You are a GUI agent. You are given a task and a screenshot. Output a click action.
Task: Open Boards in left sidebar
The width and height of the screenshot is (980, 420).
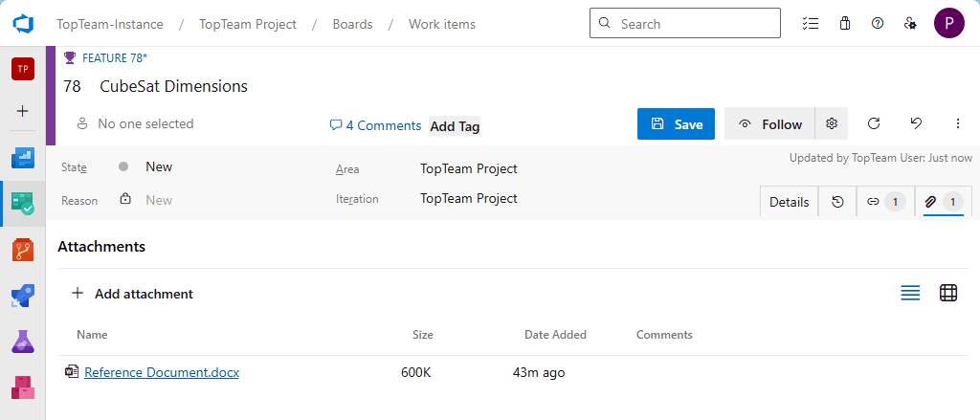[23, 203]
